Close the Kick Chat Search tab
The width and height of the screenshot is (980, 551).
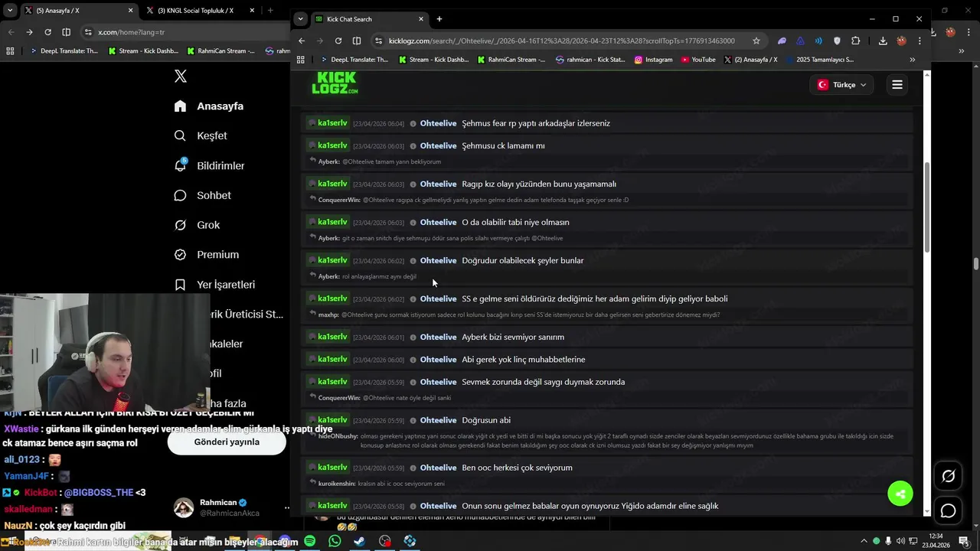click(421, 19)
